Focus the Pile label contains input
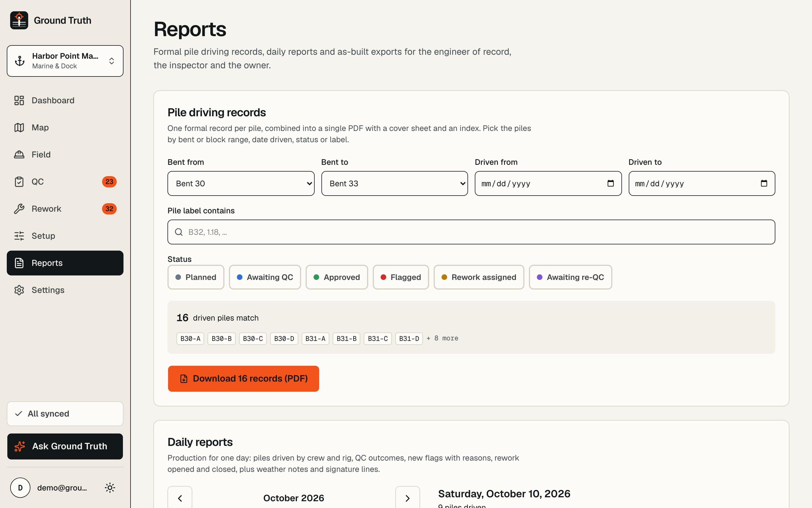 tap(471, 232)
